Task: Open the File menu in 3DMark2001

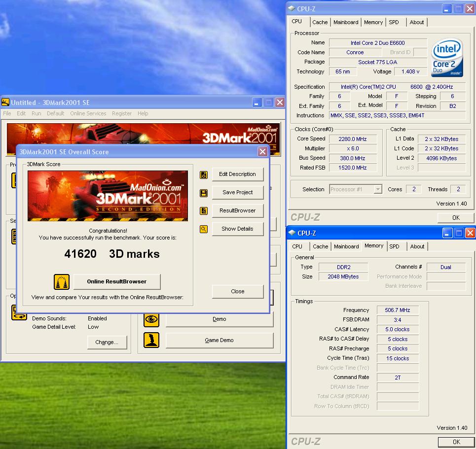Action: point(7,113)
